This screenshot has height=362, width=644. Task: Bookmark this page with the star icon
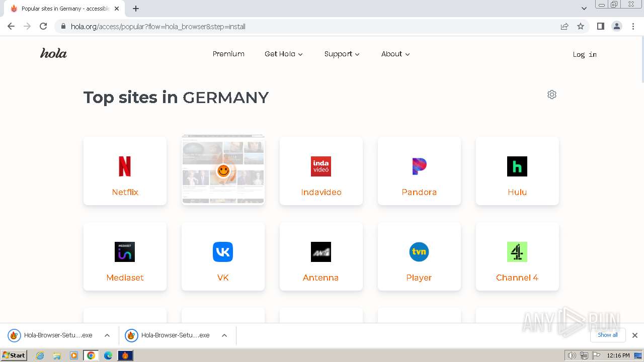[581, 26]
